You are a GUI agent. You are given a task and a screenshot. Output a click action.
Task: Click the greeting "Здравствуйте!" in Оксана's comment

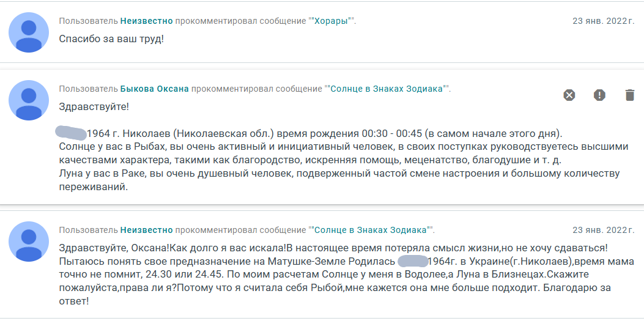coord(94,107)
